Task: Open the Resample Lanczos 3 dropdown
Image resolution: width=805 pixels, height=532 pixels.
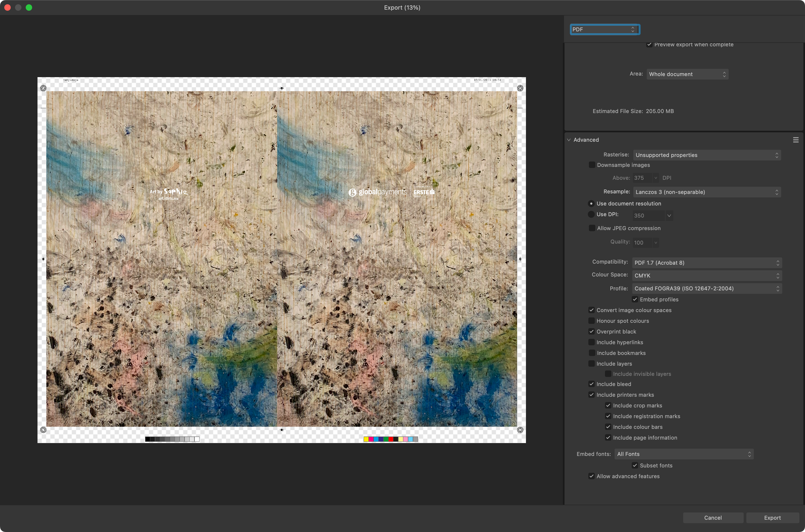Action: tap(707, 192)
